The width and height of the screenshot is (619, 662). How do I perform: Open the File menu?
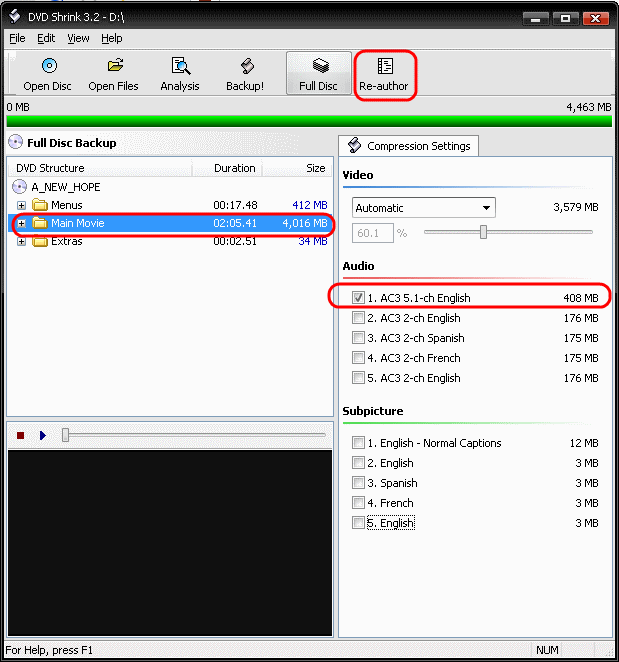coord(17,38)
